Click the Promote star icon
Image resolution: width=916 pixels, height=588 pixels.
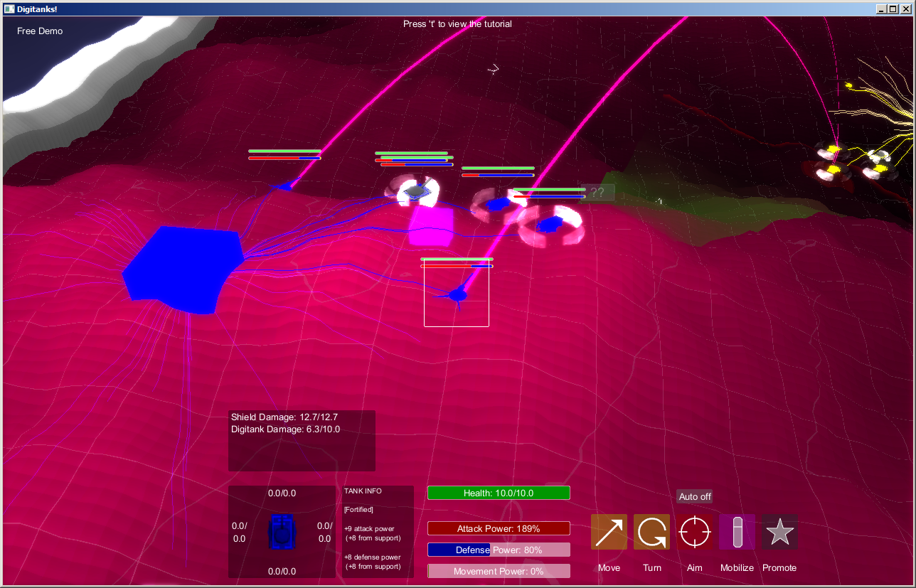779,532
